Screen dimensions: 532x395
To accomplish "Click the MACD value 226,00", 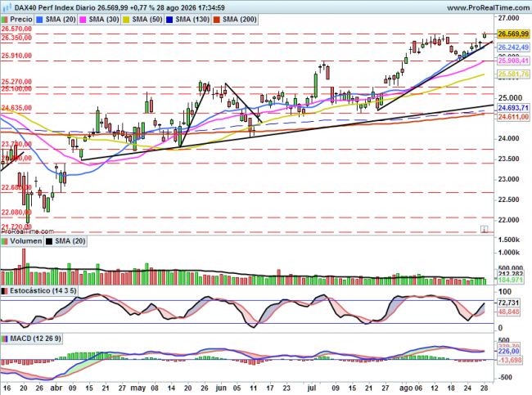I will click(x=508, y=352).
